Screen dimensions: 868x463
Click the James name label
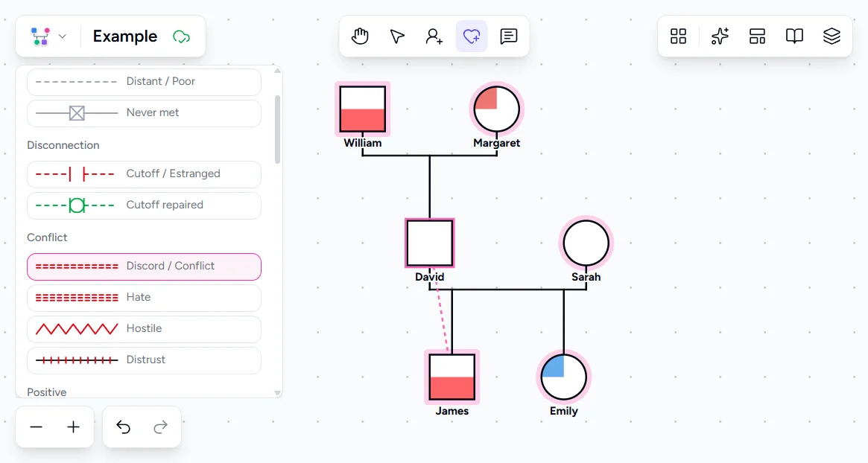pos(452,411)
